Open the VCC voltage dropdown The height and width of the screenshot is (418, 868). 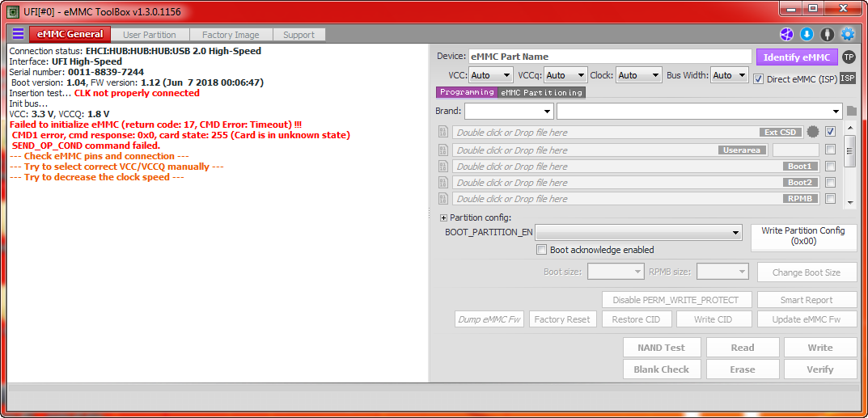[491, 75]
